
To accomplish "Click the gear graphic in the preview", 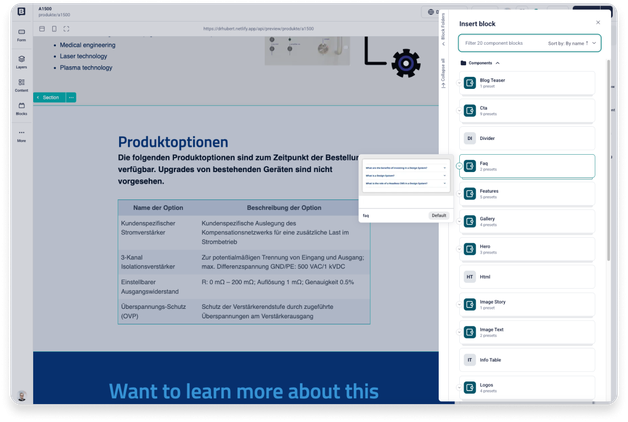I will pyautogui.click(x=406, y=63).
